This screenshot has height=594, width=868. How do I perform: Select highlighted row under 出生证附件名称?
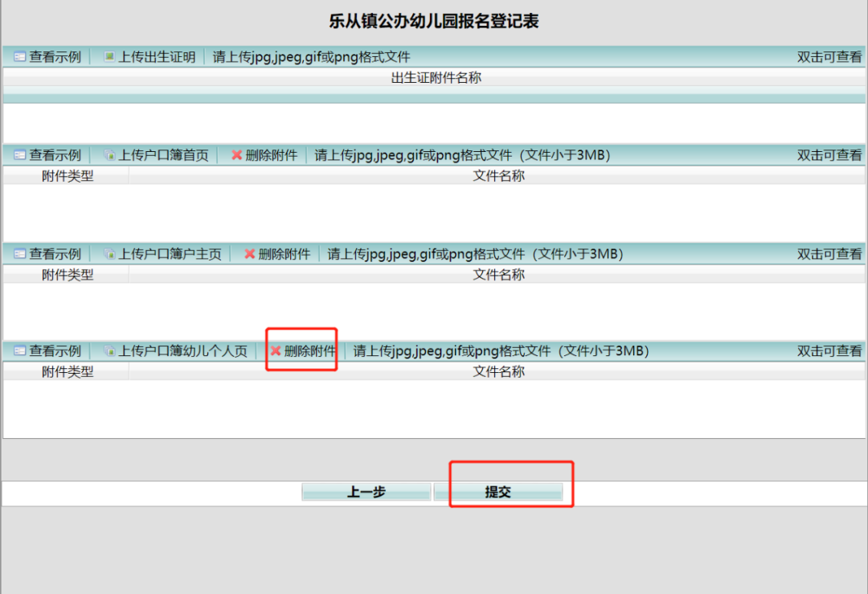[x=434, y=98]
